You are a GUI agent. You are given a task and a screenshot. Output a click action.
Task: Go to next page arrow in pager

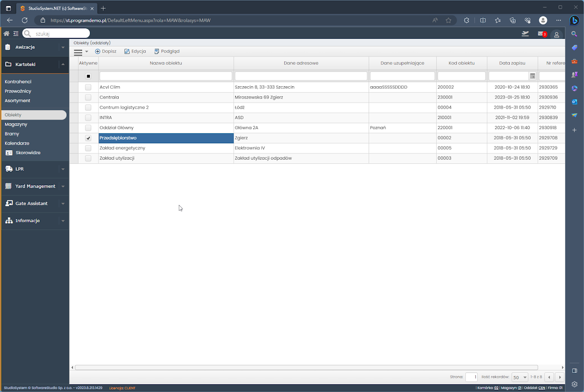559,377
